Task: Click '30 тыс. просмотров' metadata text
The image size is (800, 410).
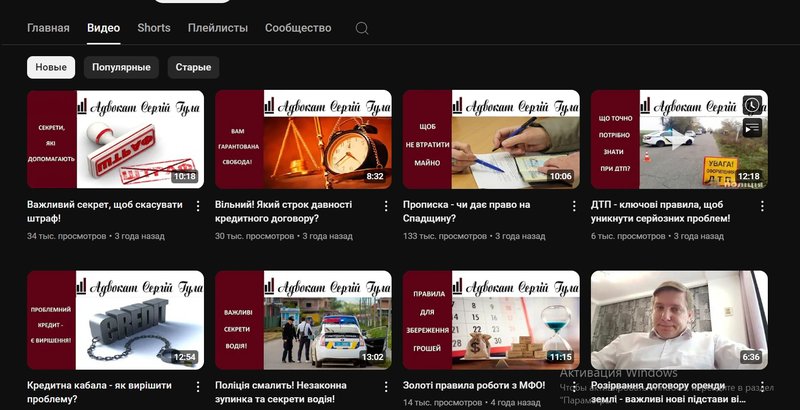Action: [x=255, y=236]
